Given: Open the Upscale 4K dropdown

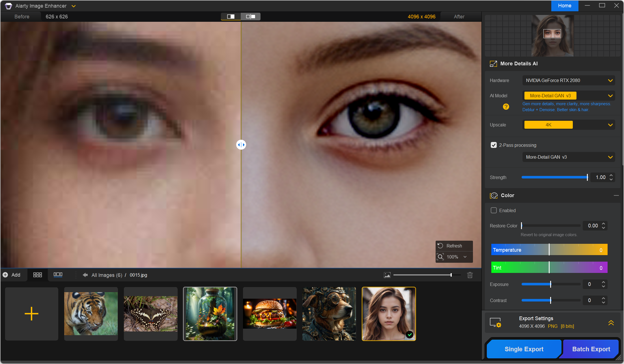Looking at the screenshot, I should [x=569, y=125].
